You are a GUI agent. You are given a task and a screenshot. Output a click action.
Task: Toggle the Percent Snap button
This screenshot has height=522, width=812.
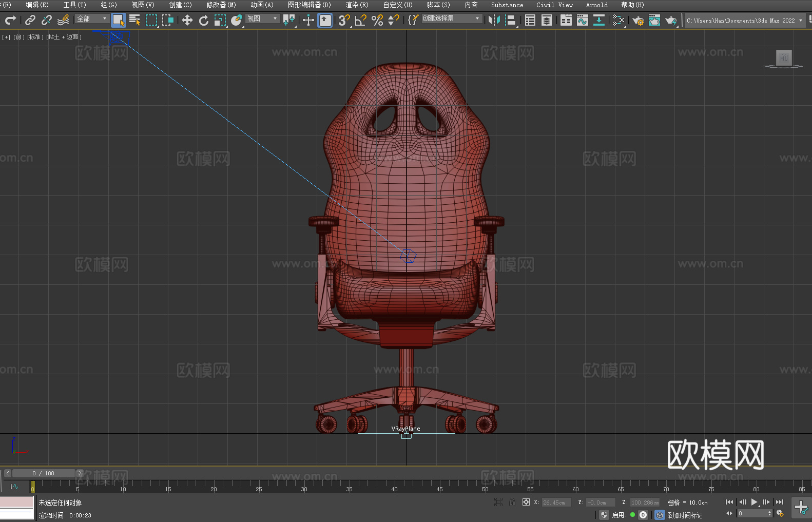click(377, 20)
